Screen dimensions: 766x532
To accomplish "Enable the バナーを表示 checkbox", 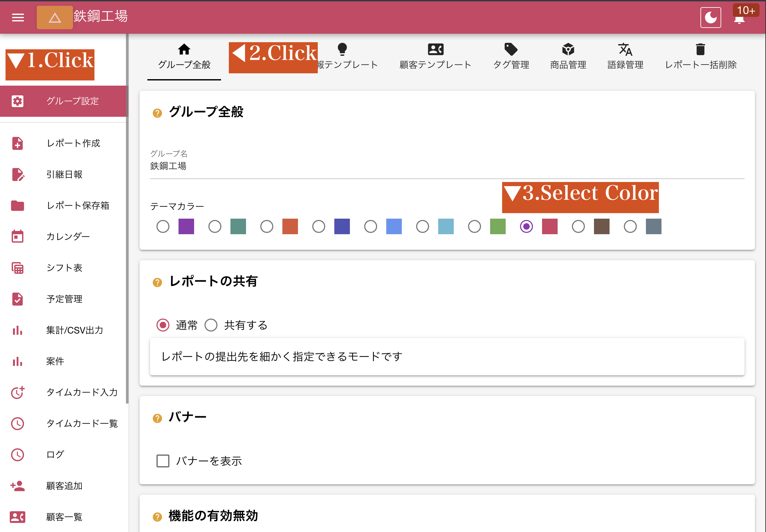I will [163, 461].
